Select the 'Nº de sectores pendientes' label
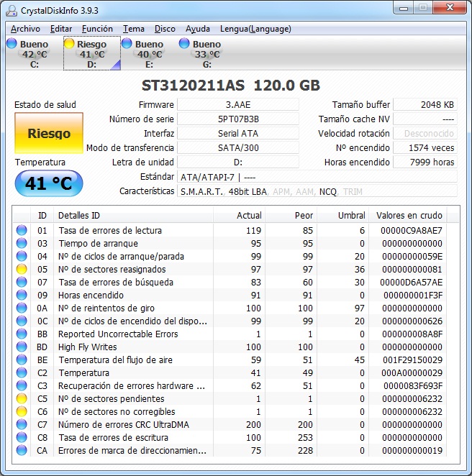This screenshot has width=472, height=476. 112,398
